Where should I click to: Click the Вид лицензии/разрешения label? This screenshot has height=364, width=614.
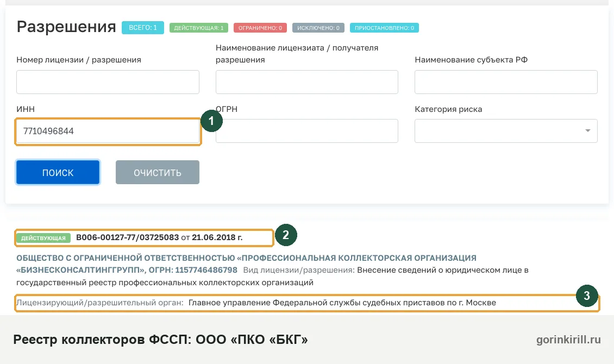[x=299, y=270]
